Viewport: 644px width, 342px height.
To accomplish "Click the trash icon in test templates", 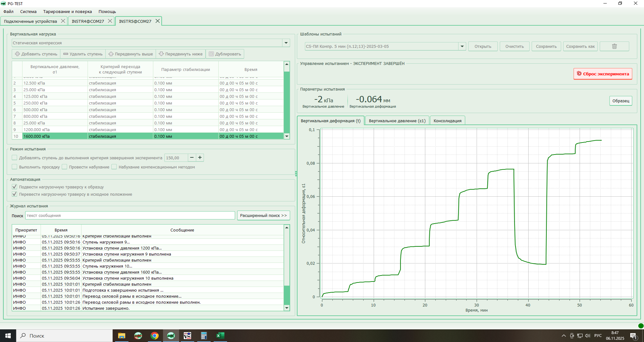I will [x=614, y=46].
